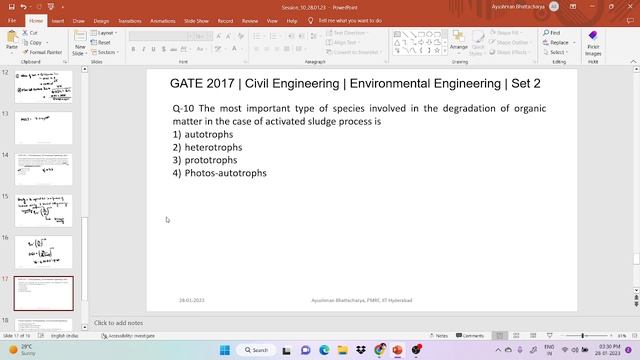
Task: Select slide 15 thumbnail
Action: (44, 211)
